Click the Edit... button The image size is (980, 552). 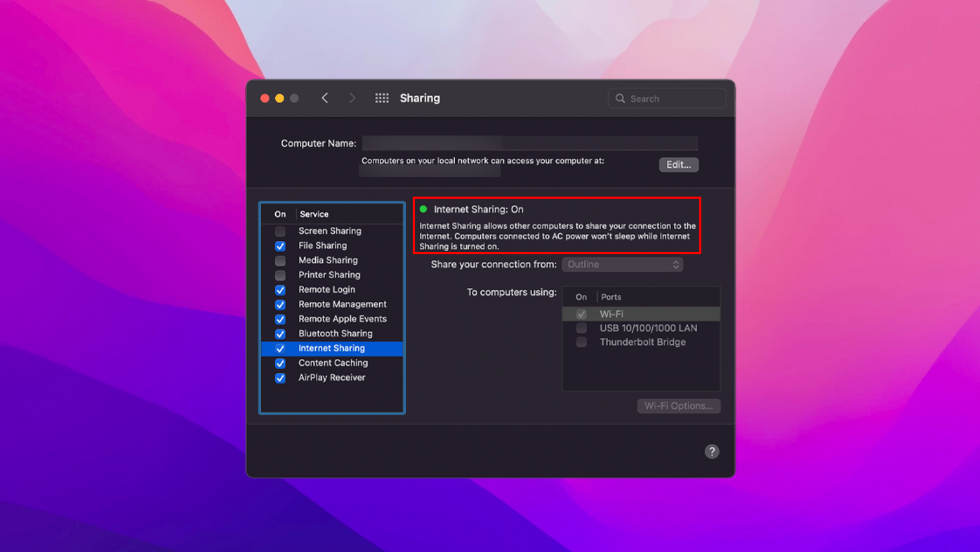(x=678, y=164)
